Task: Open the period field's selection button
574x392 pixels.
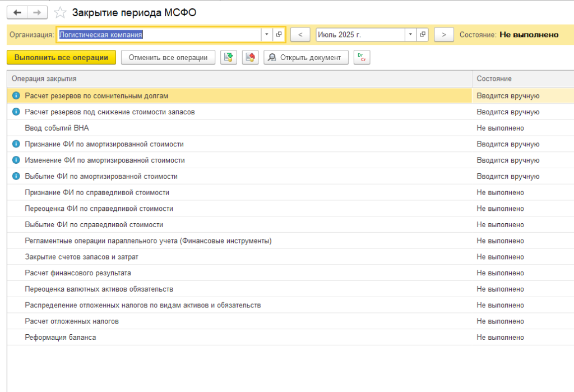Action: (x=423, y=35)
